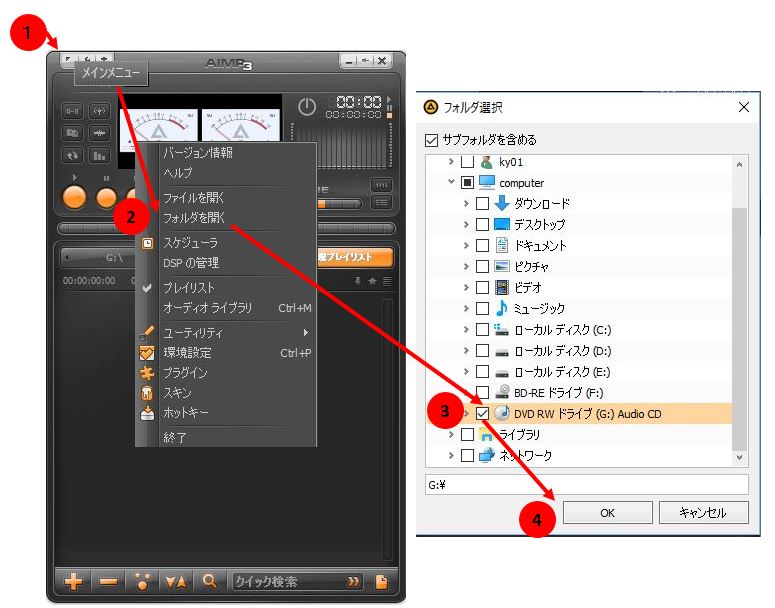Screen dimensions: 775x608
Task: Click the quick search go arrows
Action: tap(353, 582)
